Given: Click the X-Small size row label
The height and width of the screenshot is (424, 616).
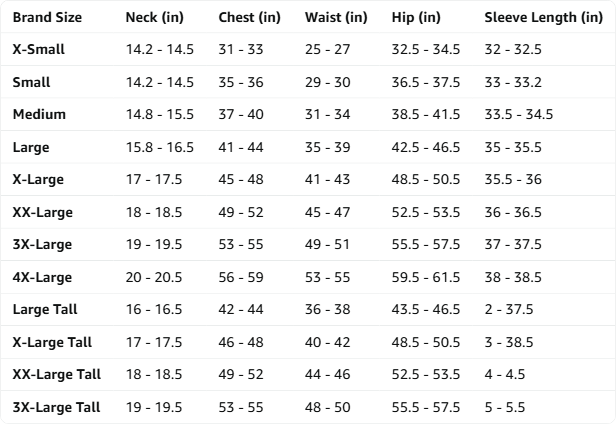Looking at the screenshot, I should [x=38, y=49].
